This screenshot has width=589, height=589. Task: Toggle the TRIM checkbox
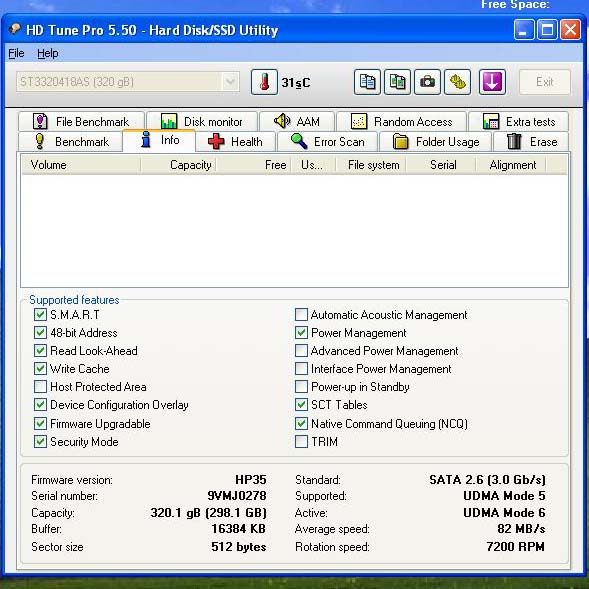point(301,441)
